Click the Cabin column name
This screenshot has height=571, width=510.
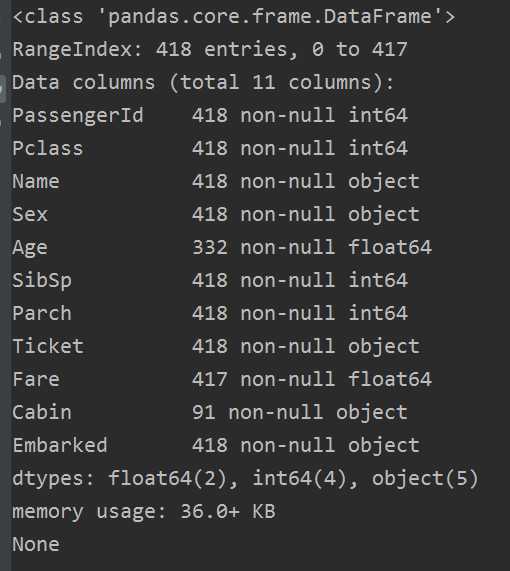[x=42, y=413]
